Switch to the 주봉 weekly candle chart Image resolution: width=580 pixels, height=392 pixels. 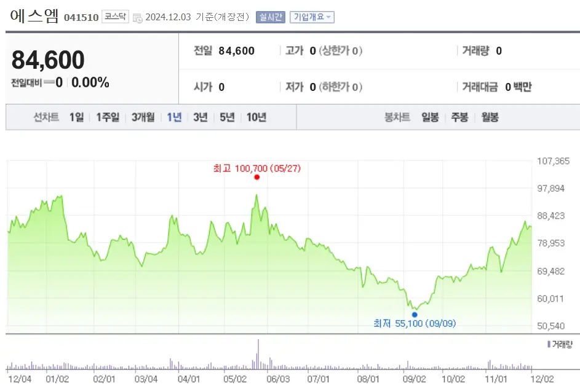tap(459, 116)
